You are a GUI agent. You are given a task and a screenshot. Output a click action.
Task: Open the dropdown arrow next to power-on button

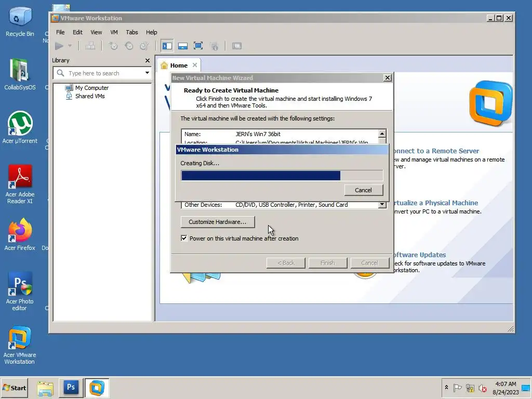(x=70, y=46)
